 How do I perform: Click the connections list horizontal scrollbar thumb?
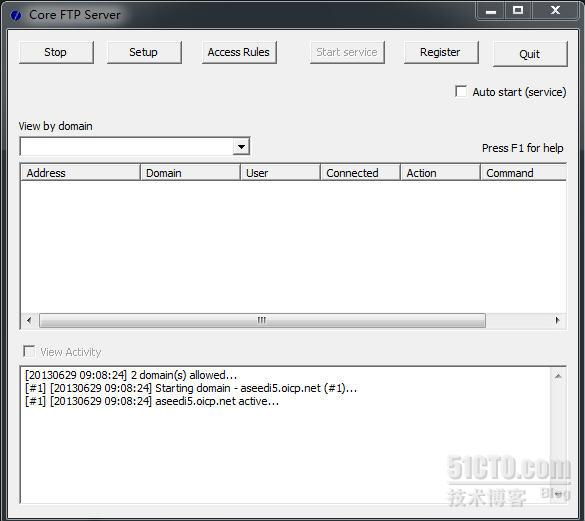(x=262, y=320)
